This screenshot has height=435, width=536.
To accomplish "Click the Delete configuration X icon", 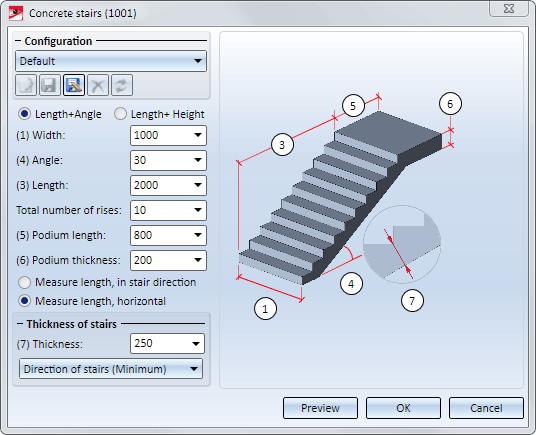I will click(98, 85).
